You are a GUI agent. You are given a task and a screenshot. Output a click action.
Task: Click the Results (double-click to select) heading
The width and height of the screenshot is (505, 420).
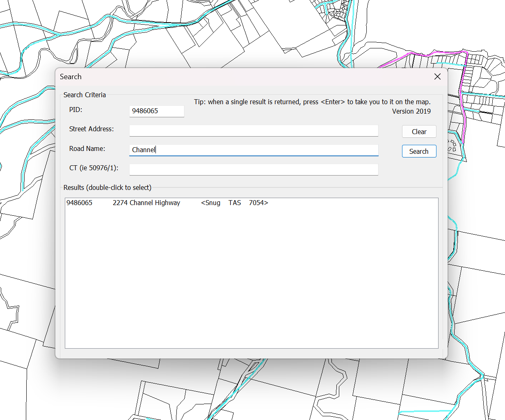[107, 187]
